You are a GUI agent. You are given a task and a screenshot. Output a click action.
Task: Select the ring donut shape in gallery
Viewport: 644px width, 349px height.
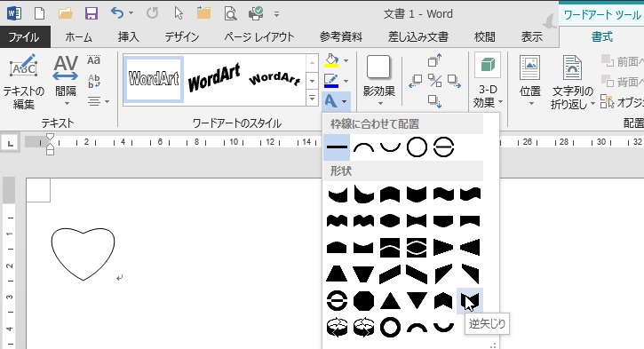point(390,328)
